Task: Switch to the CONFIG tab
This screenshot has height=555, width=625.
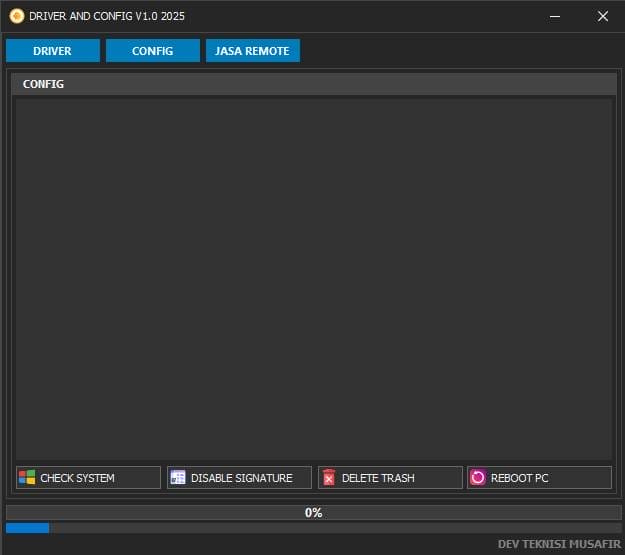Action: pyautogui.click(x=152, y=51)
